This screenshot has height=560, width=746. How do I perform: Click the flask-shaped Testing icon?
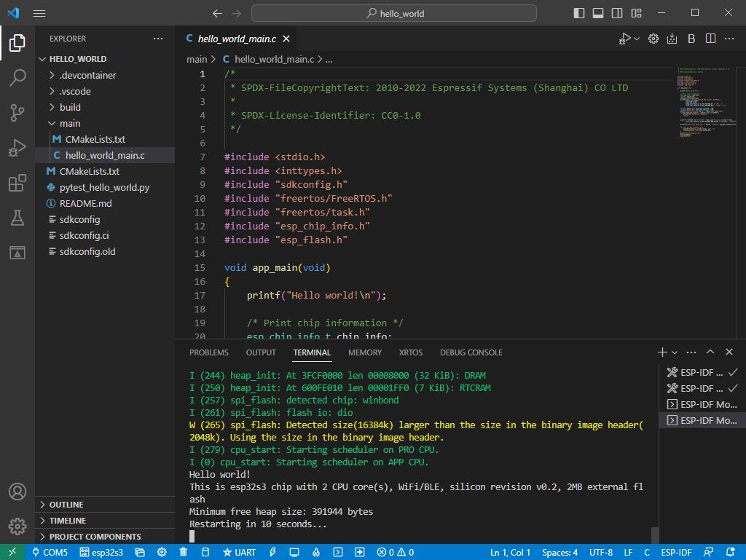coord(17,218)
